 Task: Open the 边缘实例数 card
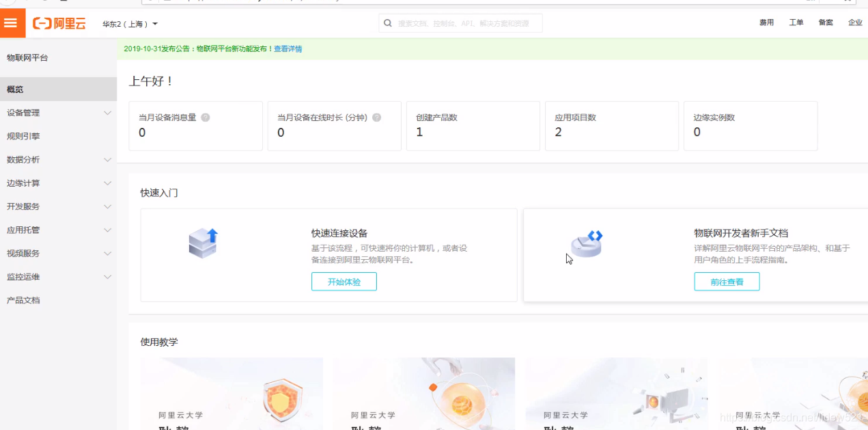pos(751,126)
